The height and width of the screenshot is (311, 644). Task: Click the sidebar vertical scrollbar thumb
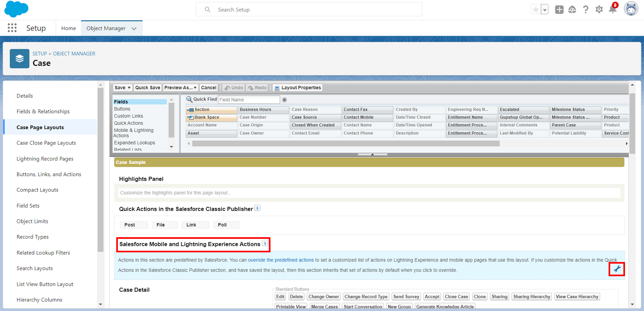tap(100, 170)
